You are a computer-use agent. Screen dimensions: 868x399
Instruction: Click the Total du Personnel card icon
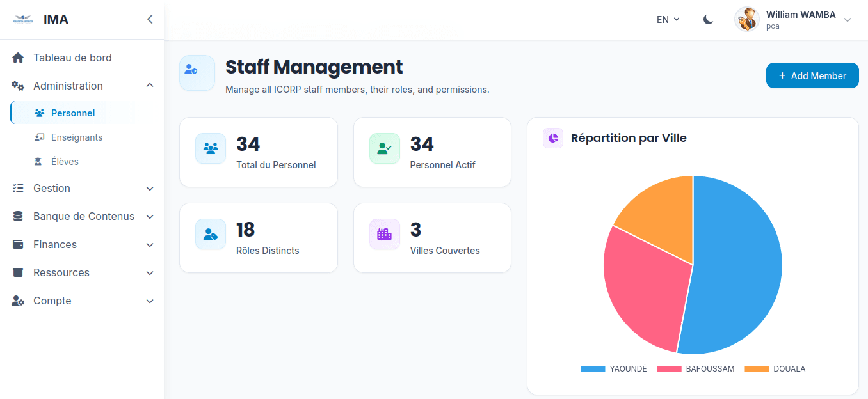(211, 148)
